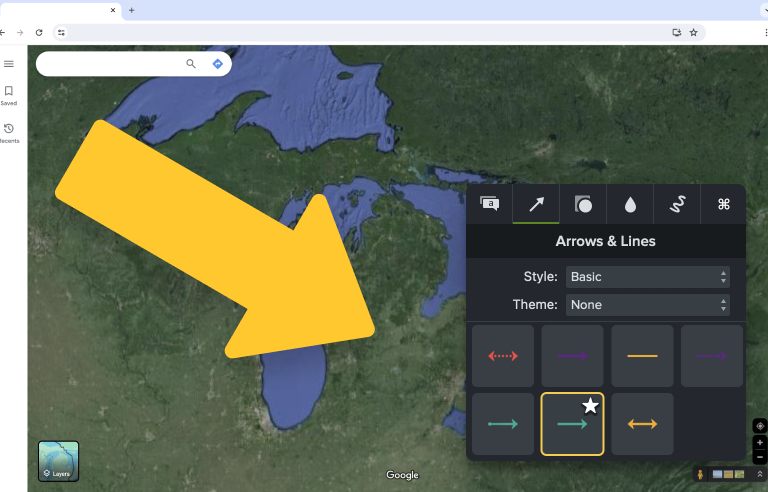Open the Theme dropdown showing None
This screenshot has width=768, height=492.
click(x=648, y=305)
